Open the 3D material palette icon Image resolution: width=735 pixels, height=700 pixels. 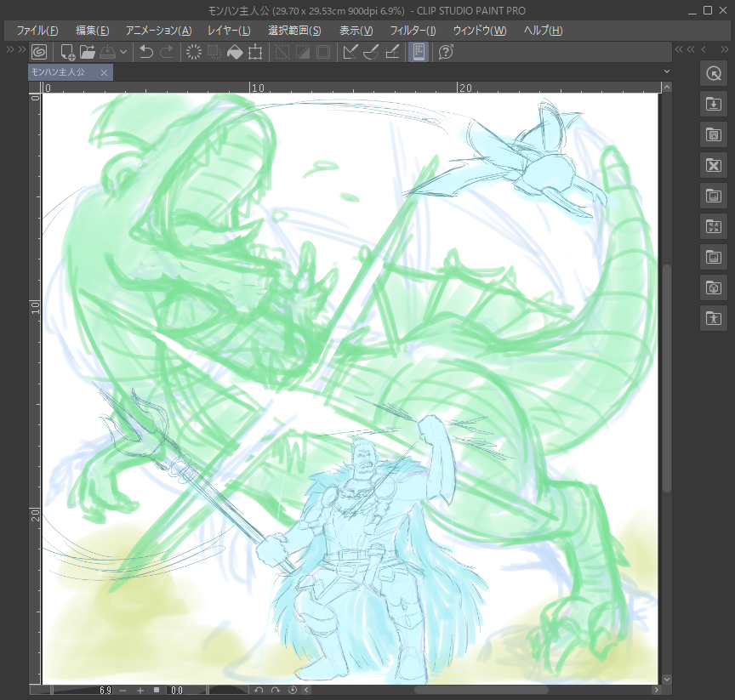tap(714, 287)
